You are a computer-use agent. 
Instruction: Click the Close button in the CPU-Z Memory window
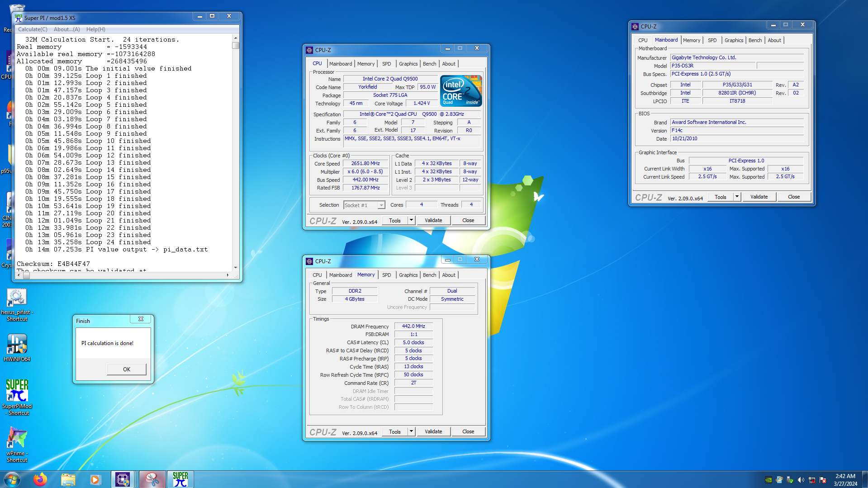(x=468, y=432)
